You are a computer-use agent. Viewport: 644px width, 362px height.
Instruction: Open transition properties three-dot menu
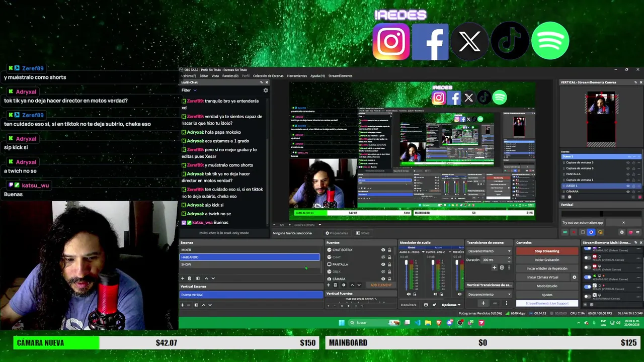509,267
